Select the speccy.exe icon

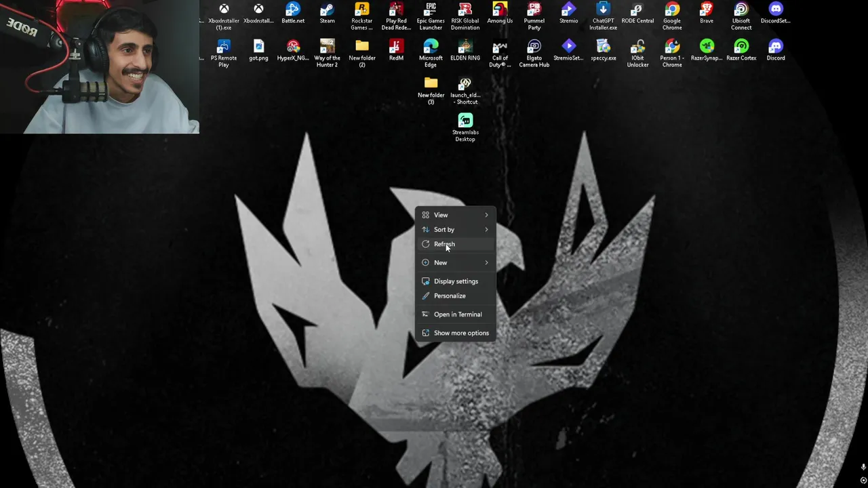point(603,50)
